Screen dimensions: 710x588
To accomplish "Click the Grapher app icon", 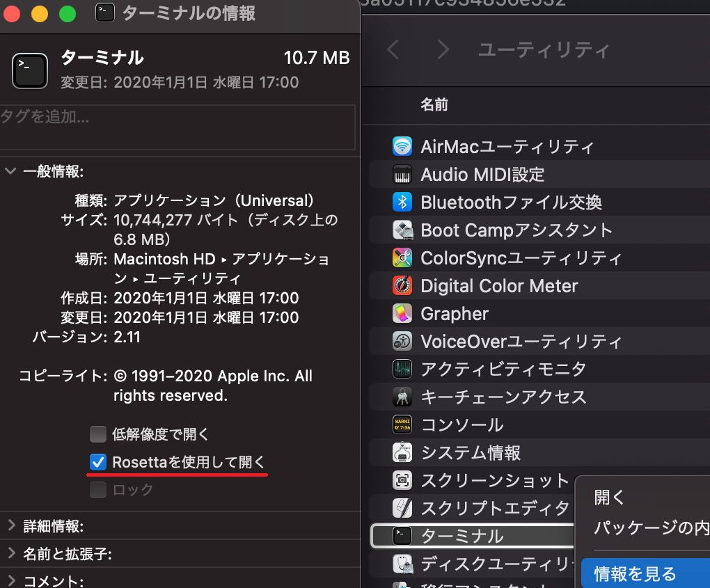I will (402, 313).
